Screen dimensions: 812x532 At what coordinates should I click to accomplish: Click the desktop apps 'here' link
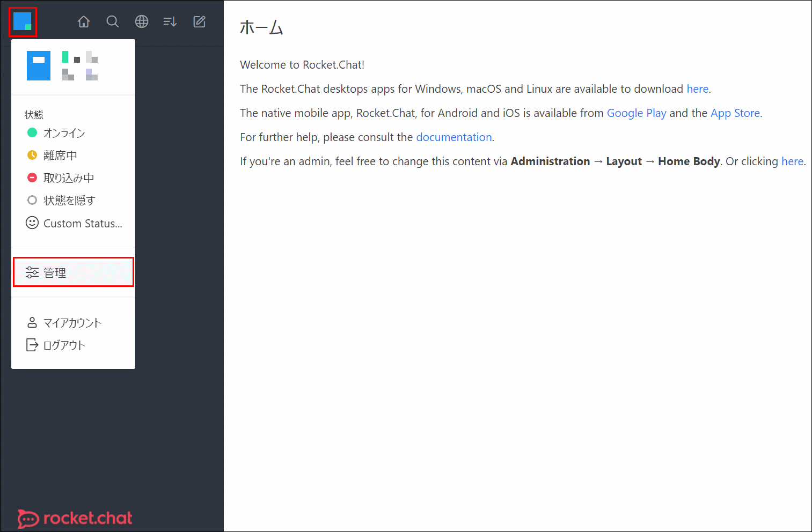point(698,89)
